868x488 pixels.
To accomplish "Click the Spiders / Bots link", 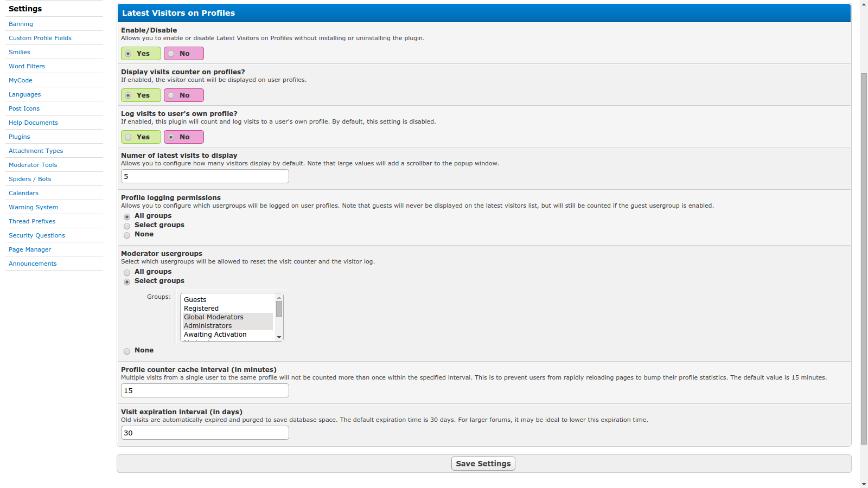I will pos(30,179).
